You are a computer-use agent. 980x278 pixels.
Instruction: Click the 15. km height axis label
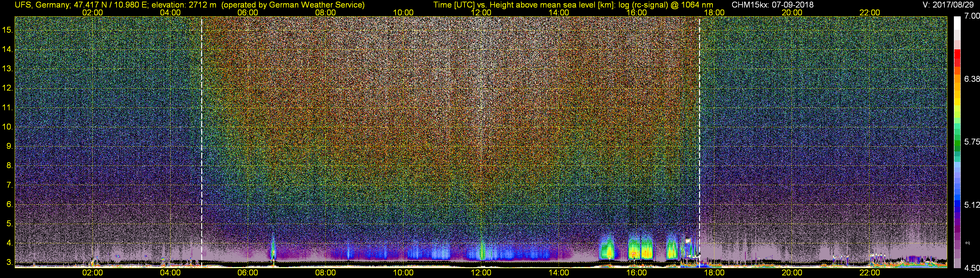[x=7, y=30]
